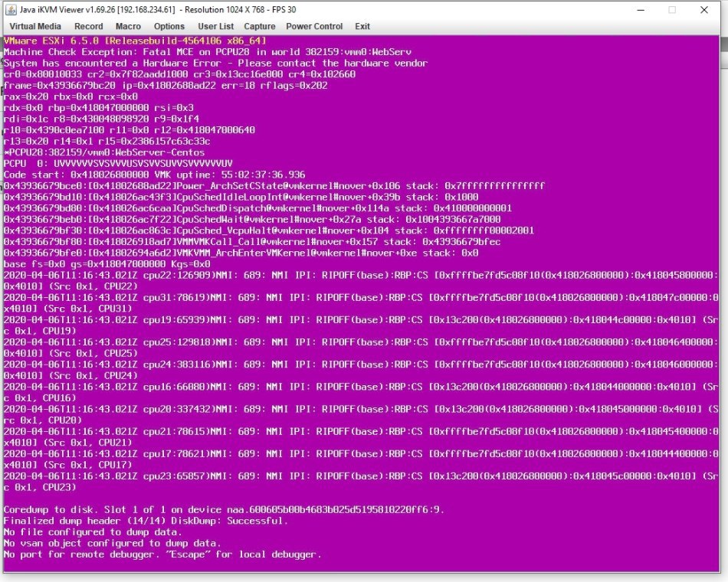This screenshot has width=728, height=582.
Task: Click the cpu31:78619 NMI log line
Action: [x=361, y=302]
